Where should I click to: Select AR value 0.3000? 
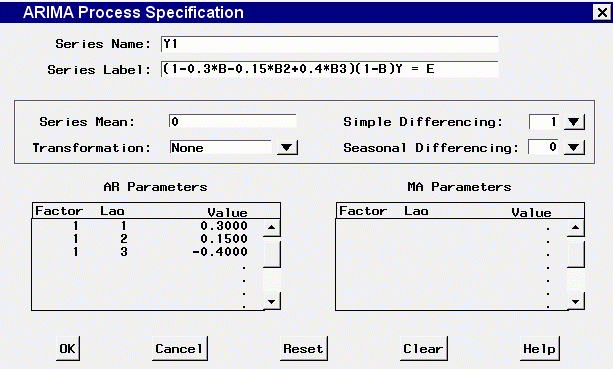pyautogui.click(x=224, y=226)
